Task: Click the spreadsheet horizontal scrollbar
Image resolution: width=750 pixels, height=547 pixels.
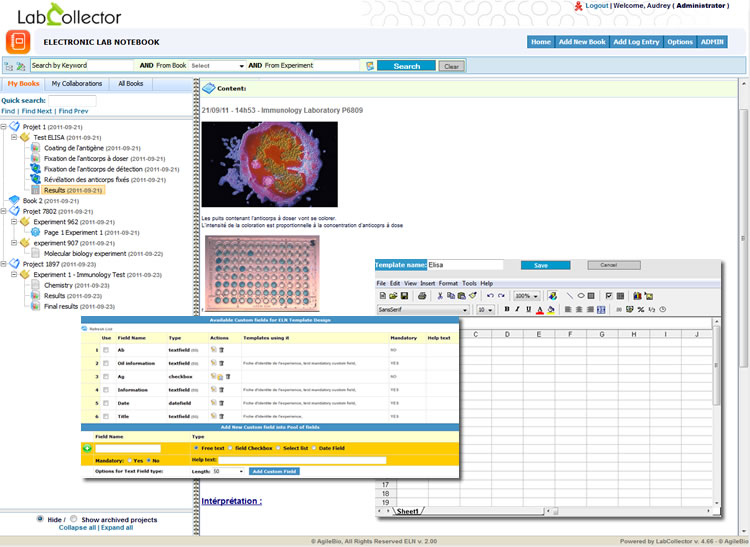Action: [x=629, y=511]
